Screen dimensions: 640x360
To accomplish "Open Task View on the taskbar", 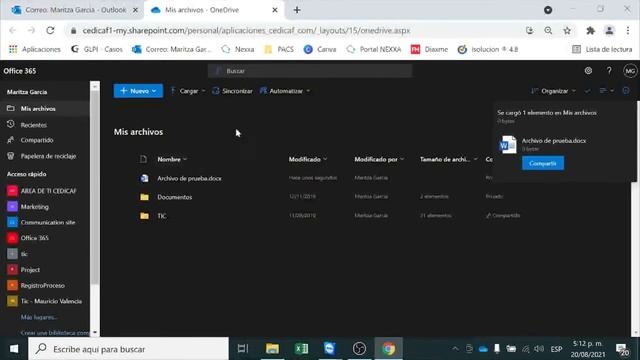I will (x=243, y=349).
